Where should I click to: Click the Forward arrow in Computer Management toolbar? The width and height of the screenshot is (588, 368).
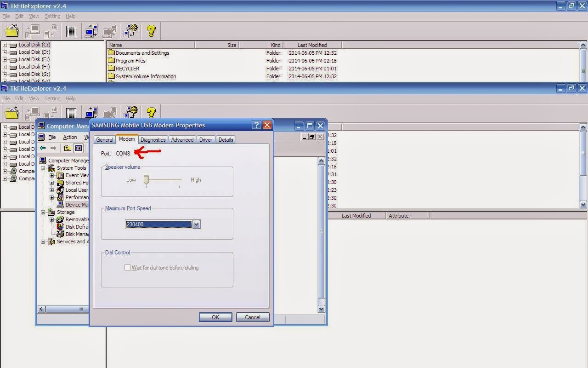(53, 148)
